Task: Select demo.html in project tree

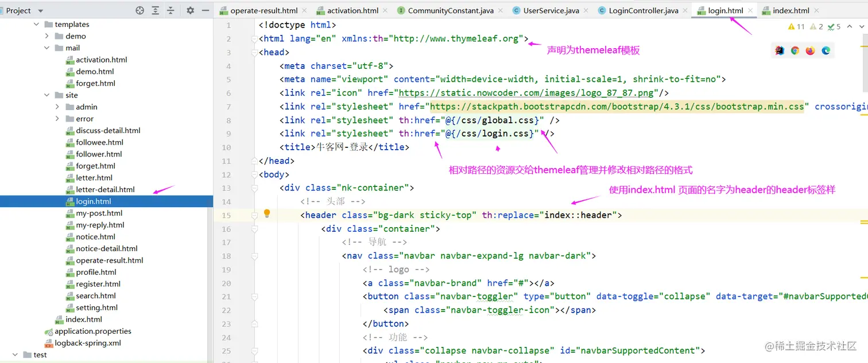Action: [x=95, y=72]
